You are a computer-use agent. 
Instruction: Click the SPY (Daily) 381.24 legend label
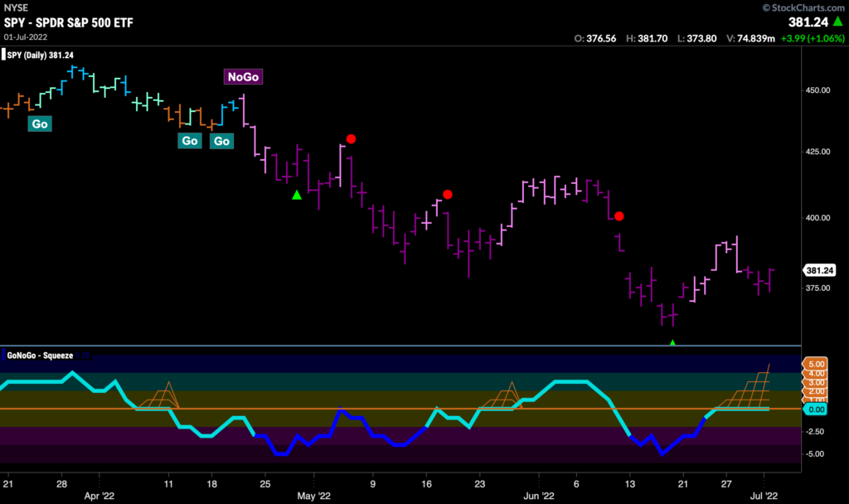(40, 56)
